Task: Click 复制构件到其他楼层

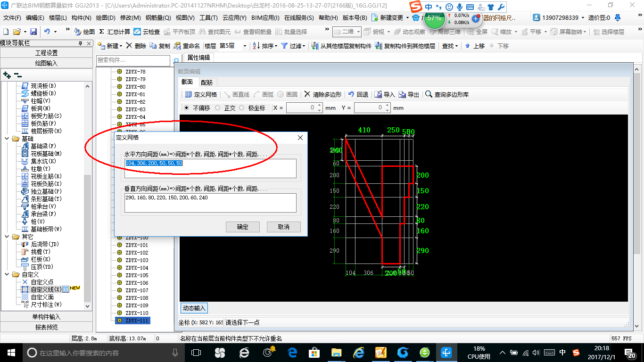Action: coord(405,46)
